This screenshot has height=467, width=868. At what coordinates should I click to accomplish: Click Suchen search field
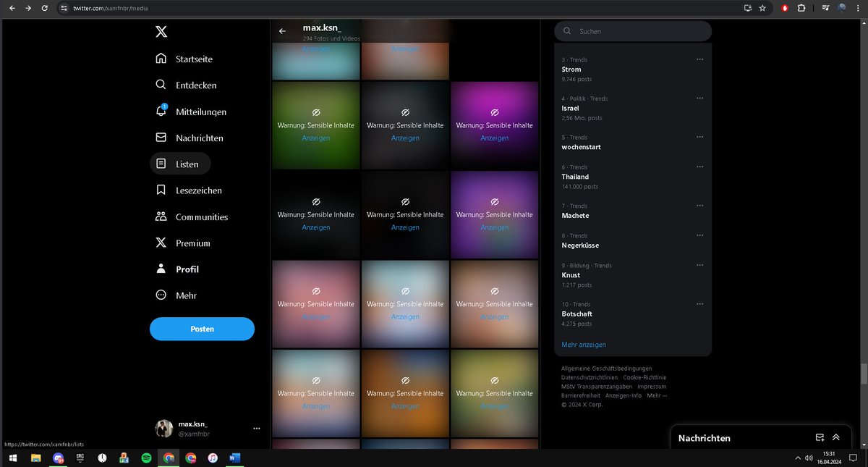click(x=633, y=31)
